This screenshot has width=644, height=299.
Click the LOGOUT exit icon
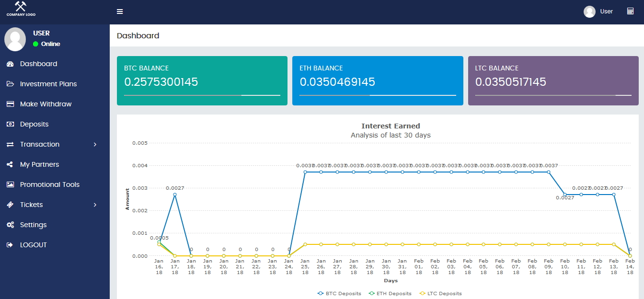pyautogui.click(x=10, y=245)
